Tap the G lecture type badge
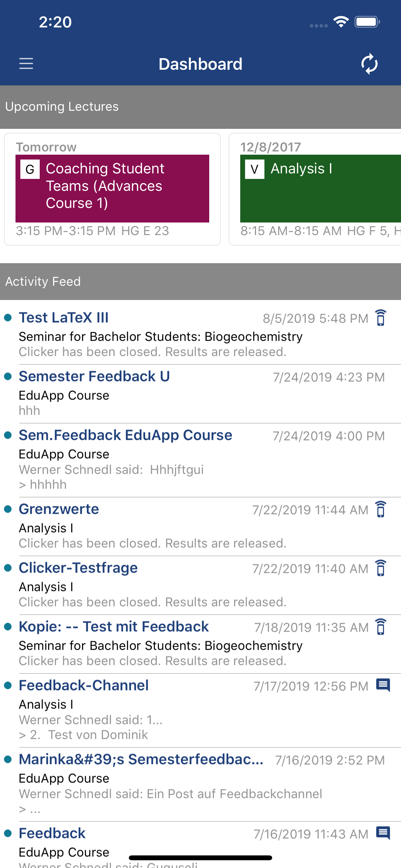Image resolution: width=401 pixels, height=868 pixels. [30, 169]
